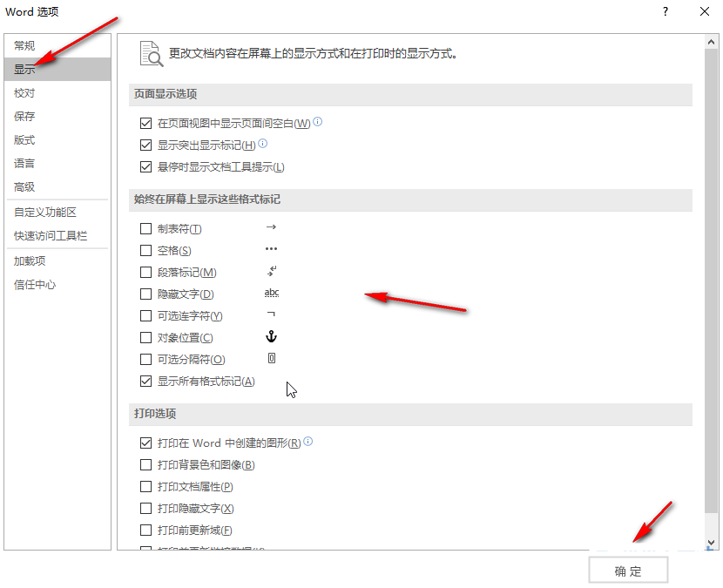Click the optional separator mark icon
This screenshot has height=588, width=723.
[271, 359]
